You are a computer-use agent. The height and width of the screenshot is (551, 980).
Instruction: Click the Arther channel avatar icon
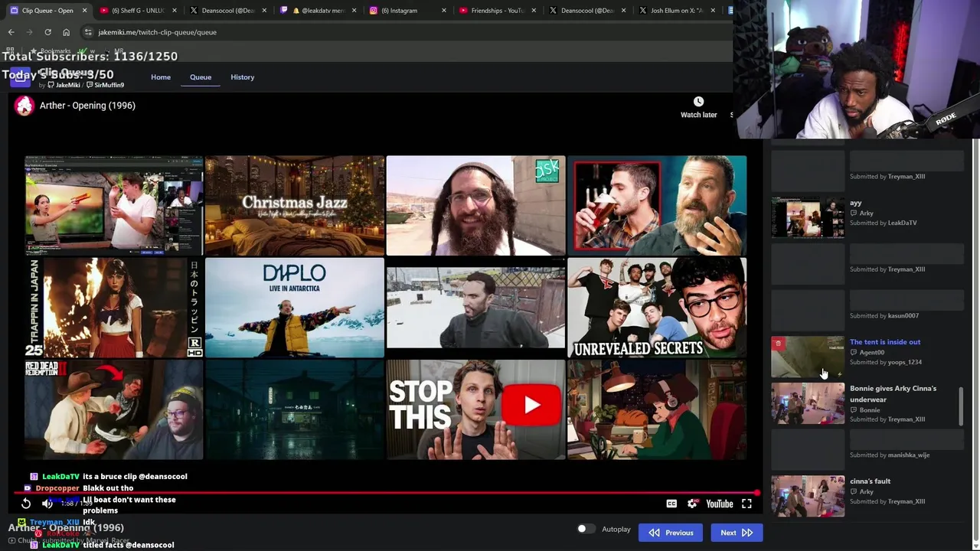[x=24, y=106]
